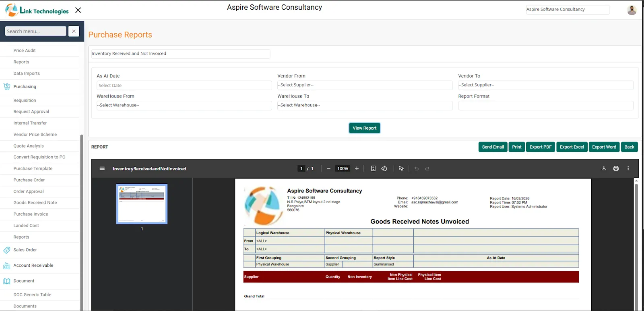
Task: Click the Export Word button
Action: click(604, 147)
